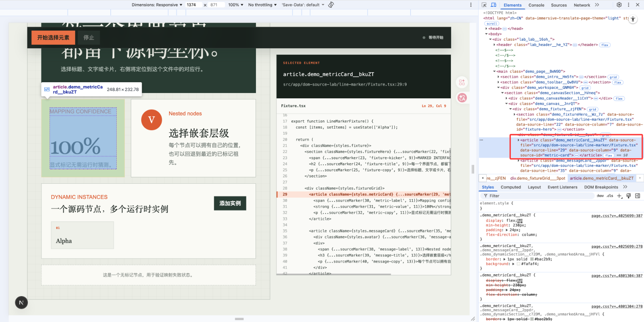Click the translate extension floating icon

(462, 98)
